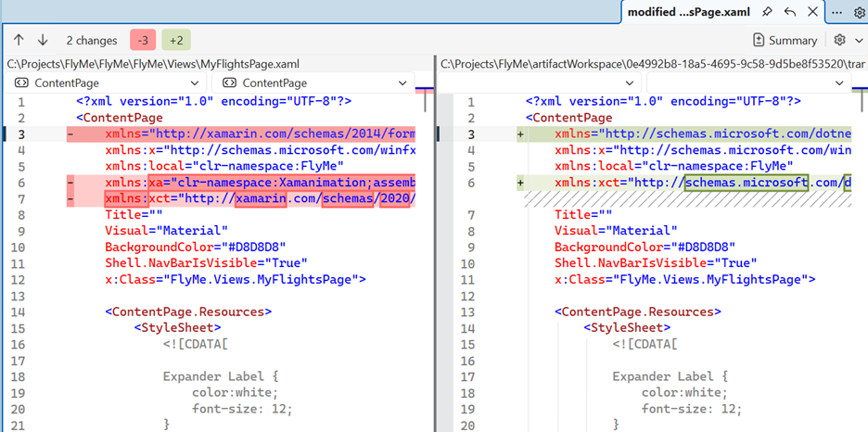The height and width of the screenshot is (432, 868).
Task: Click the undo arrow icon in tab
Action: click(790, 12)
